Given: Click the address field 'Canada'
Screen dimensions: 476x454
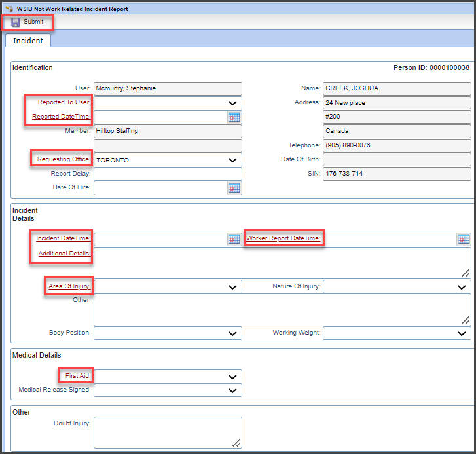Looking at the screenshot, I should (x=397, y=131).
